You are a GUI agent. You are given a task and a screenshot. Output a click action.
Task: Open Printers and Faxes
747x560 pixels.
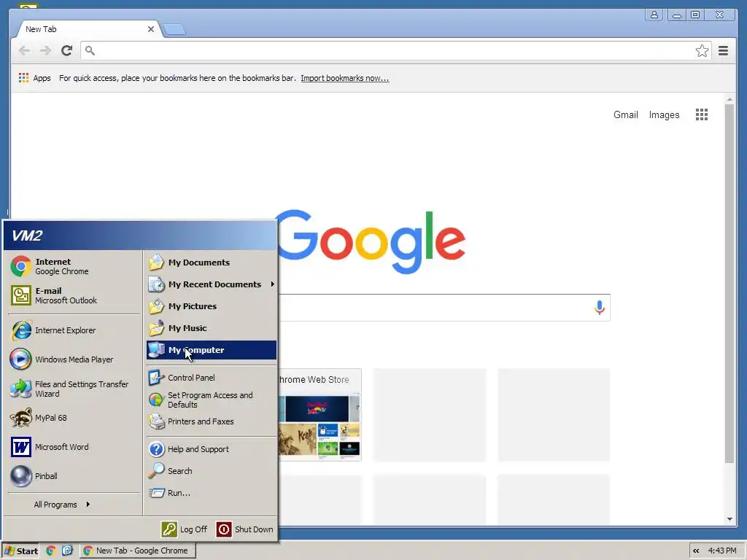click(x=211, y=421)
